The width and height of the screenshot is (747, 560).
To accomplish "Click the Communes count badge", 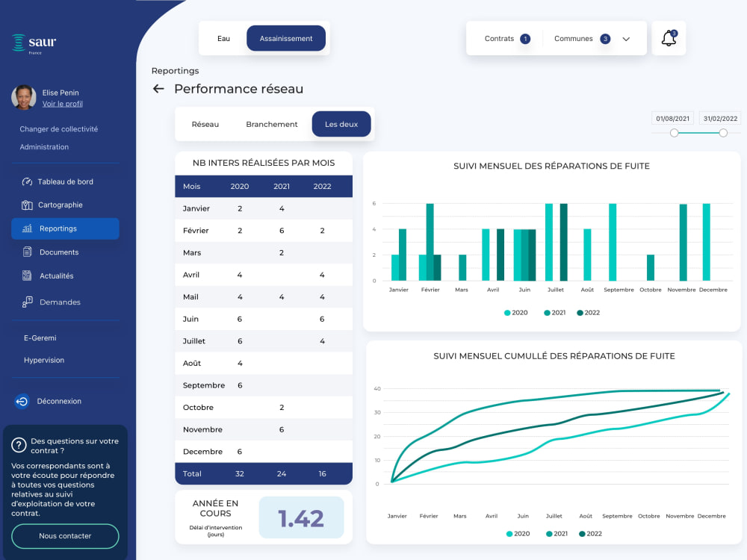I will pos(605,39).
